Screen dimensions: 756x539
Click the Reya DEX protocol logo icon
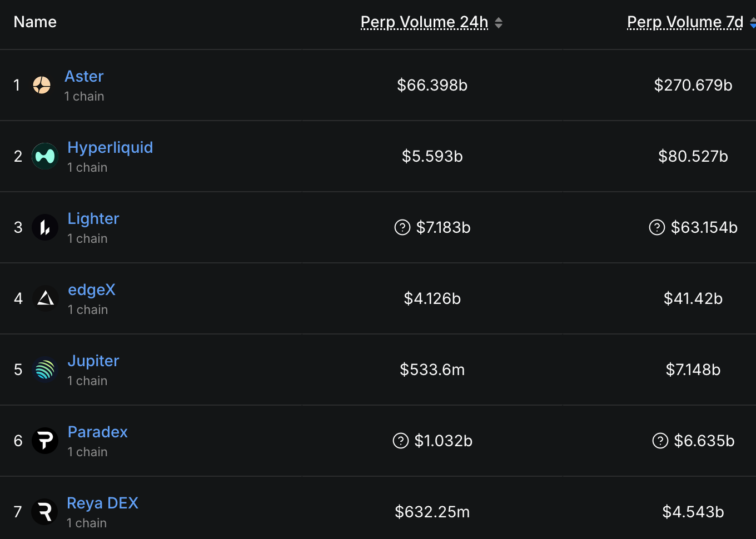coord(44,512)
